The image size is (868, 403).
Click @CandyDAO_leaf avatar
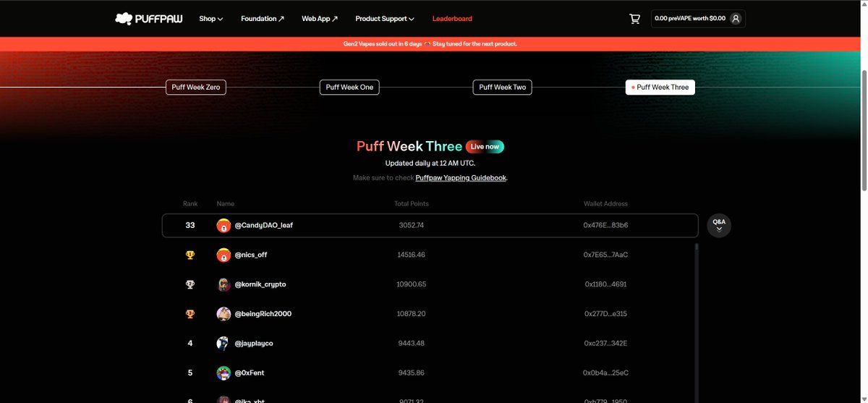coord(224,225)
